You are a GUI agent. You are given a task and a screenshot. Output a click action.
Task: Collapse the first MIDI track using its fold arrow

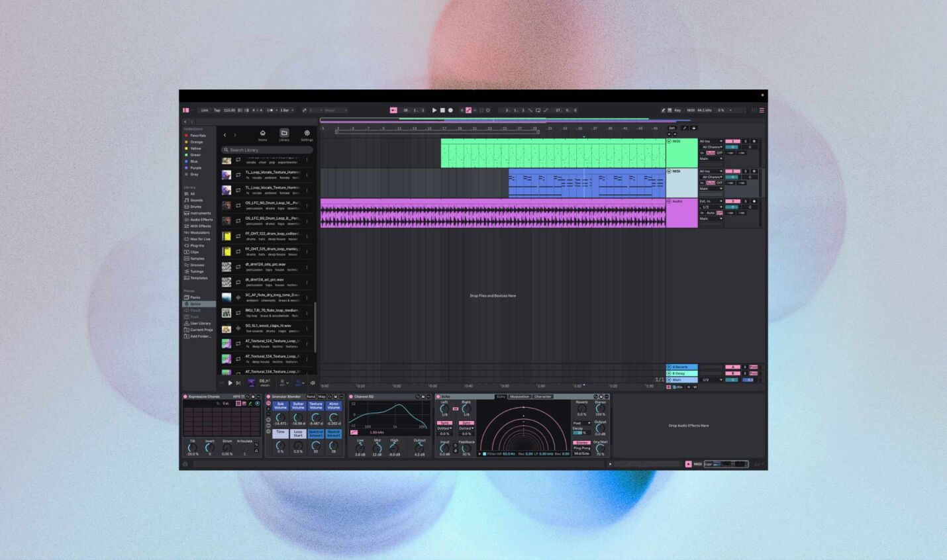coord(669,142)
